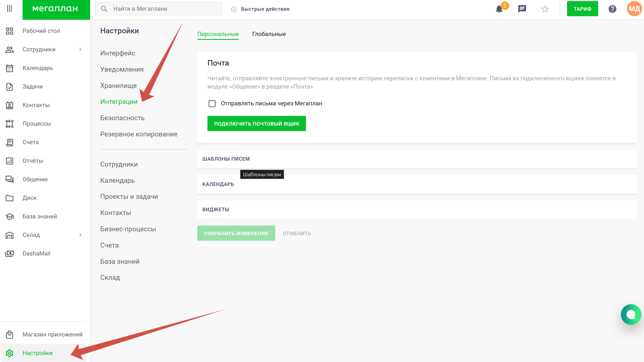Open the support chat bubble widget

[x=630, y=314]
